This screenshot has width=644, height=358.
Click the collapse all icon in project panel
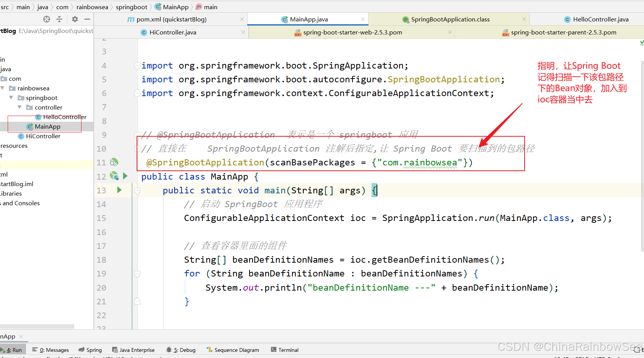(59, 19)
